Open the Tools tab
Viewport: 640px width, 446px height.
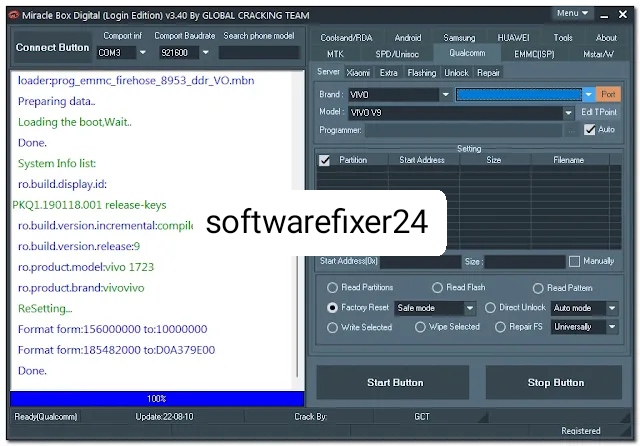[563, 38]
